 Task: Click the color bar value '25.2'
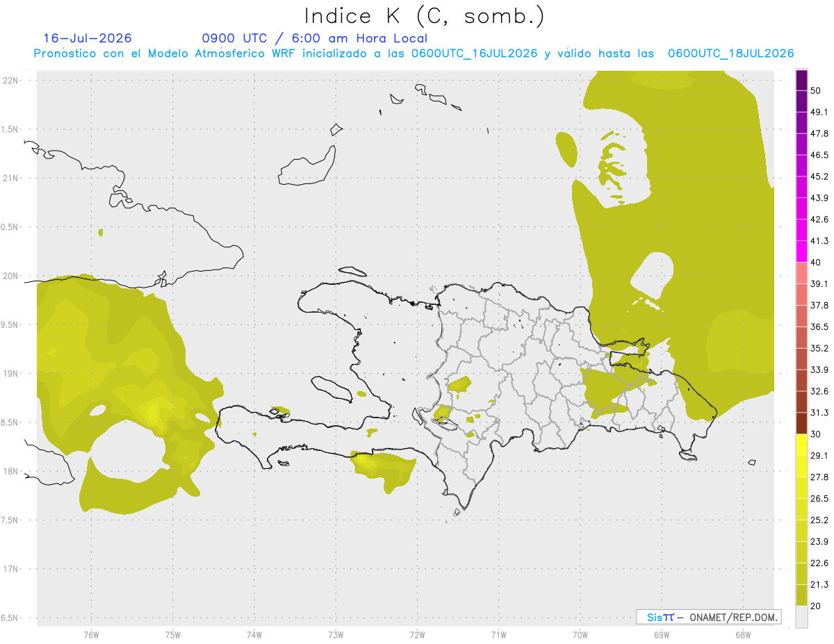coord(820,520)
